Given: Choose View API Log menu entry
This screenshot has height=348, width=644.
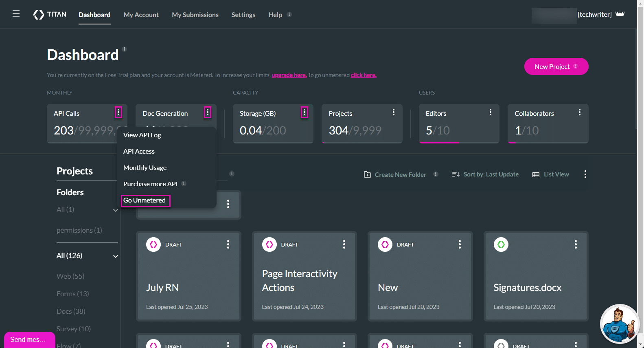Looking at the screenshot, I should pyautogui.click(x=142, y=135).
